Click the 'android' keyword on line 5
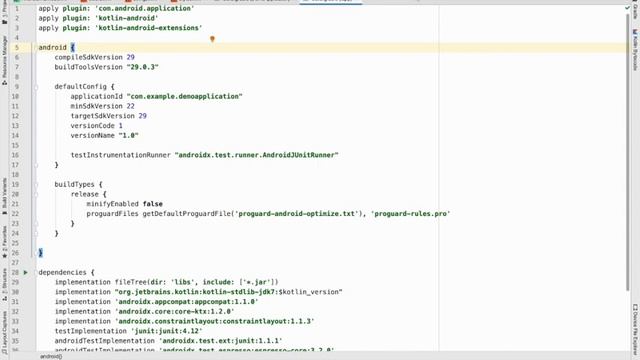This screenshot has height=360, width=640. coord(52,47)
